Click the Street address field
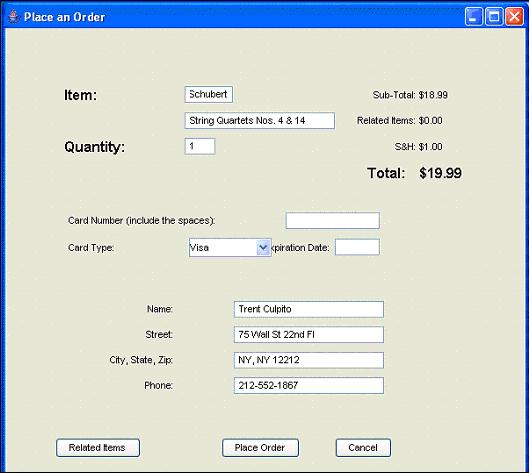The height and width of the screenshot is (473, 529). coord(309,335)
